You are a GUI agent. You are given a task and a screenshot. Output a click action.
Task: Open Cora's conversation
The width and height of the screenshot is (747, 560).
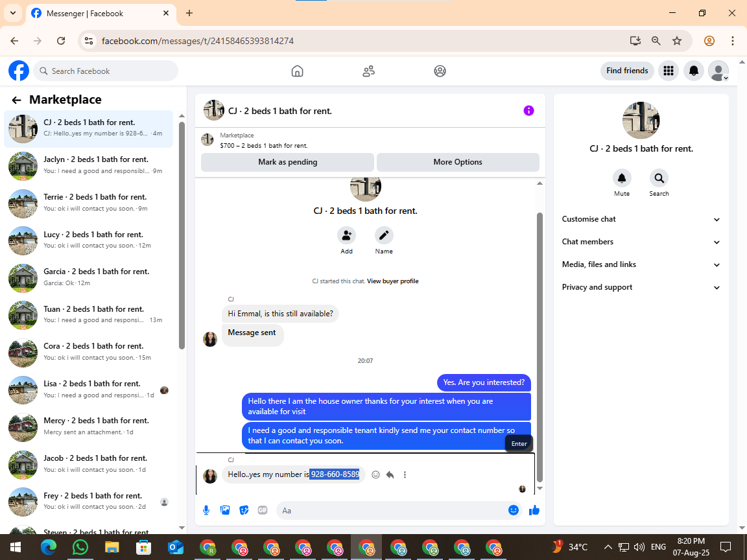89,353
